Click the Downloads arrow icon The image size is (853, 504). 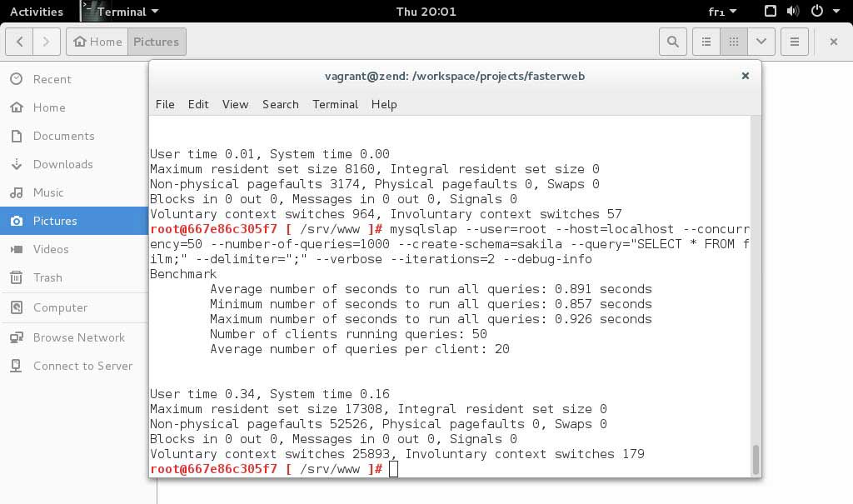pyautogui.click(x=17, y=164)
